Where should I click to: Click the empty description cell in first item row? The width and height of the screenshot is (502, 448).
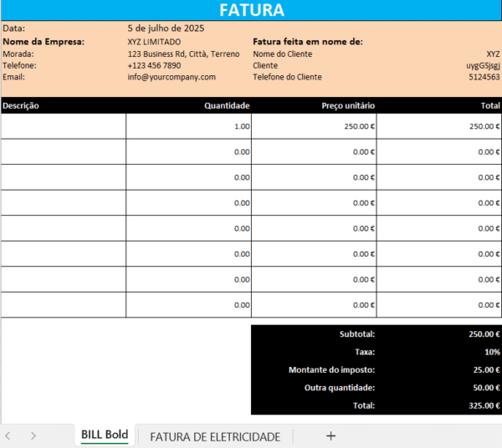[x=64, y=126]
